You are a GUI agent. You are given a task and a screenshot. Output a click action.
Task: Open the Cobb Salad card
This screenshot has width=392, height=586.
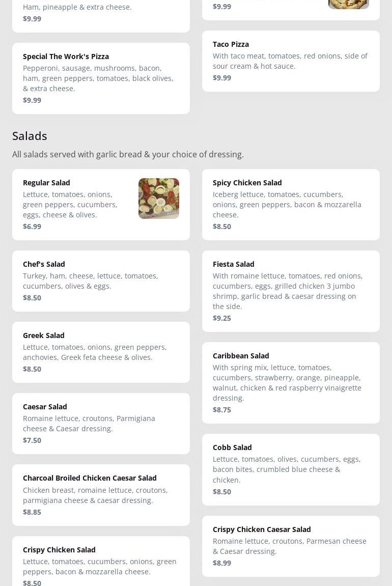coord(290,469)
